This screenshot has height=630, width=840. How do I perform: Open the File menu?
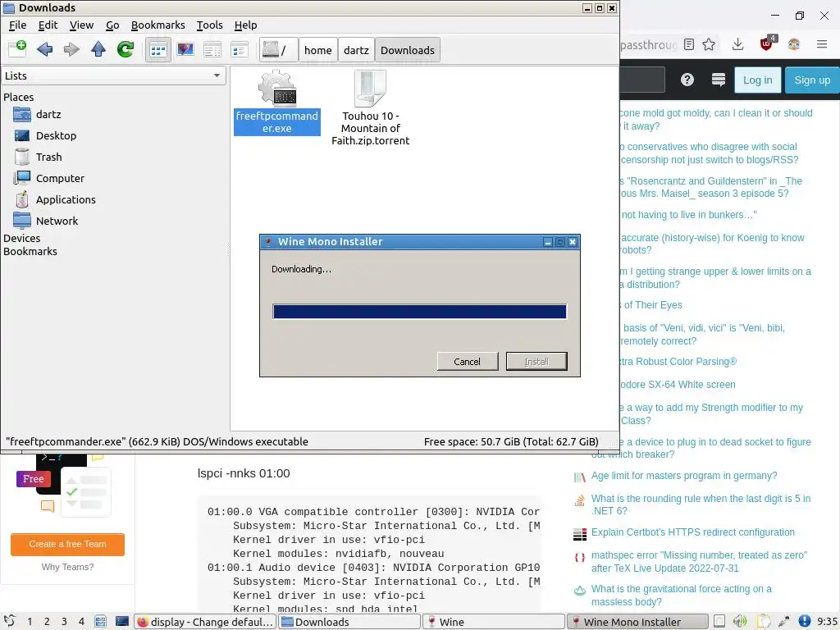[x=17, y=25]
